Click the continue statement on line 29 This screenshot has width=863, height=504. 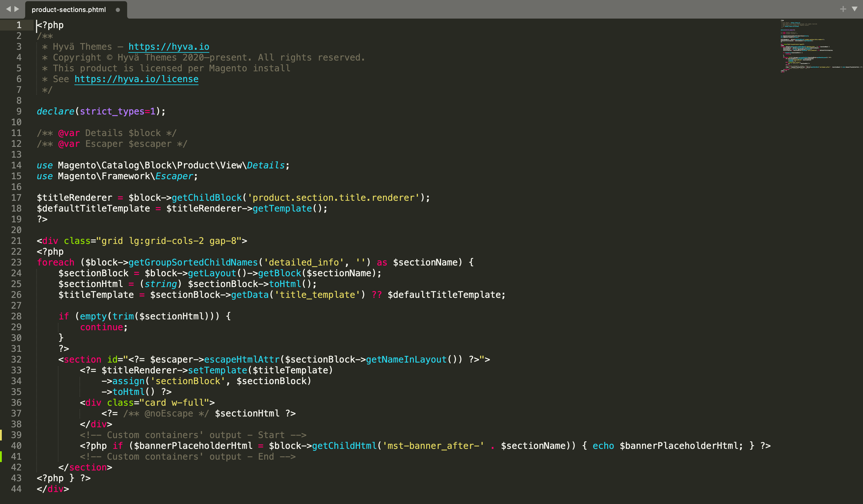point(101,327)
